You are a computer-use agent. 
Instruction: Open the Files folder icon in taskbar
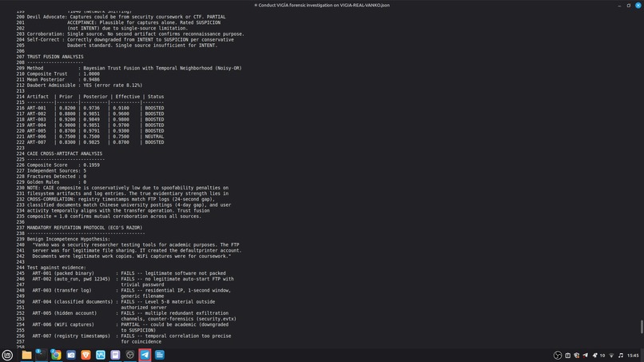click(26, 355)
